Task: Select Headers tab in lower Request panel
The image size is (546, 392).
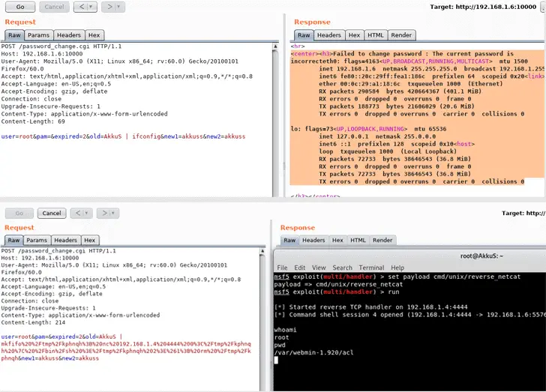Action: (65, 240)
